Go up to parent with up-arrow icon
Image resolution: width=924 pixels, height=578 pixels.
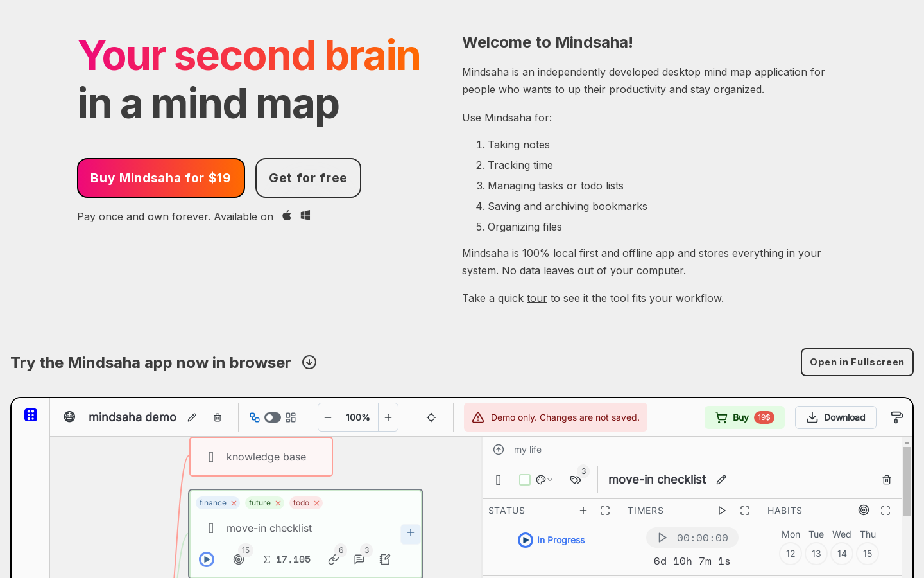click(499, 450)
